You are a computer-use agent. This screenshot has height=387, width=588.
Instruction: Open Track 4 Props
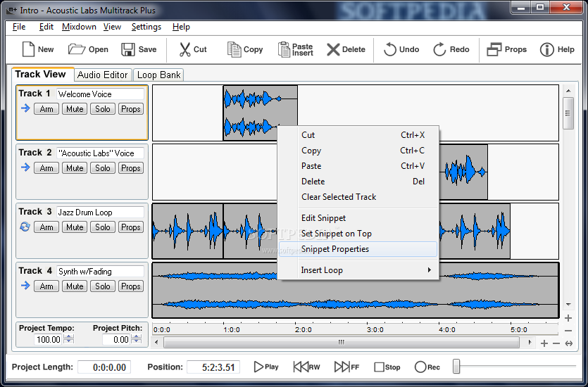[x=131, y=286]
